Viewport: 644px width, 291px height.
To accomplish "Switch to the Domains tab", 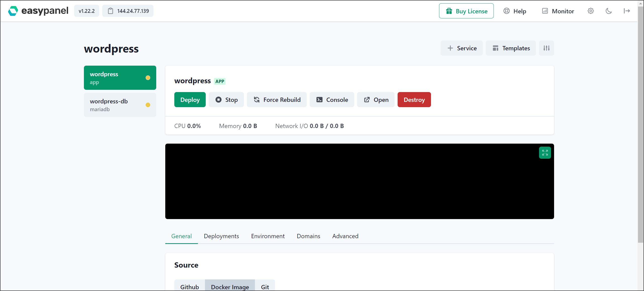I will [308, 236].
